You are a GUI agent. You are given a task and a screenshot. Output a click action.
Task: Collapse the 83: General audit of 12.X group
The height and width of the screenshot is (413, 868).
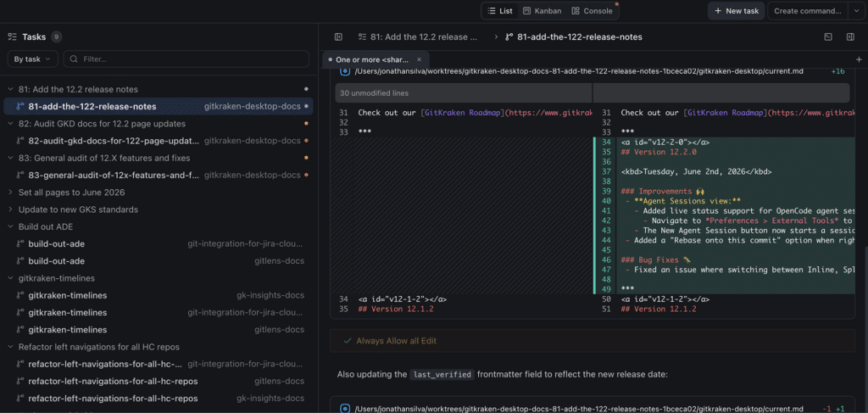click(10, 158)
